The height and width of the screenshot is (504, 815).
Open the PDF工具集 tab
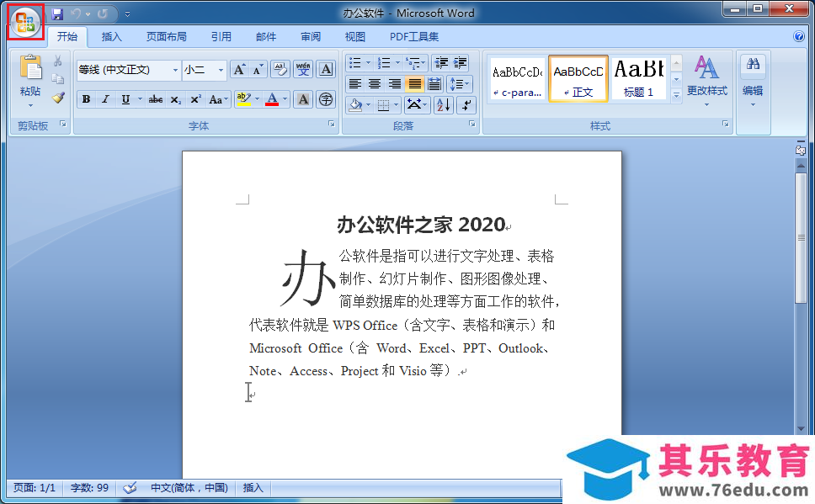point(414,37)
